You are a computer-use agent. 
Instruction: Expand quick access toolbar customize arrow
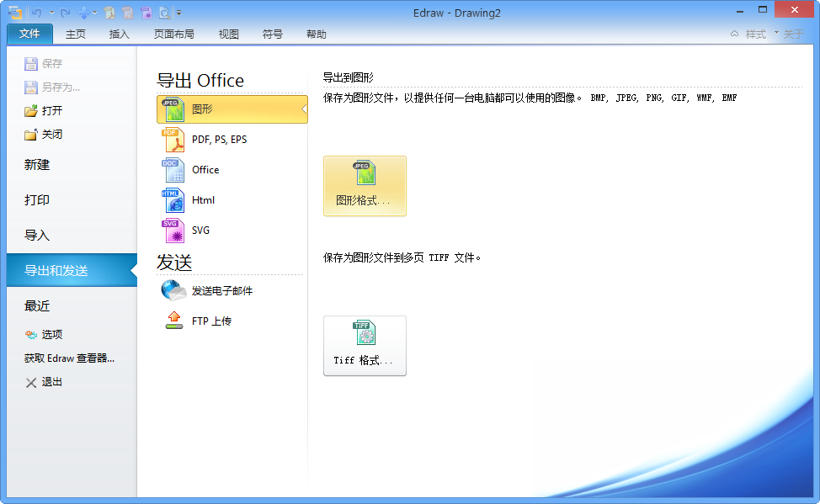(178, 13)
